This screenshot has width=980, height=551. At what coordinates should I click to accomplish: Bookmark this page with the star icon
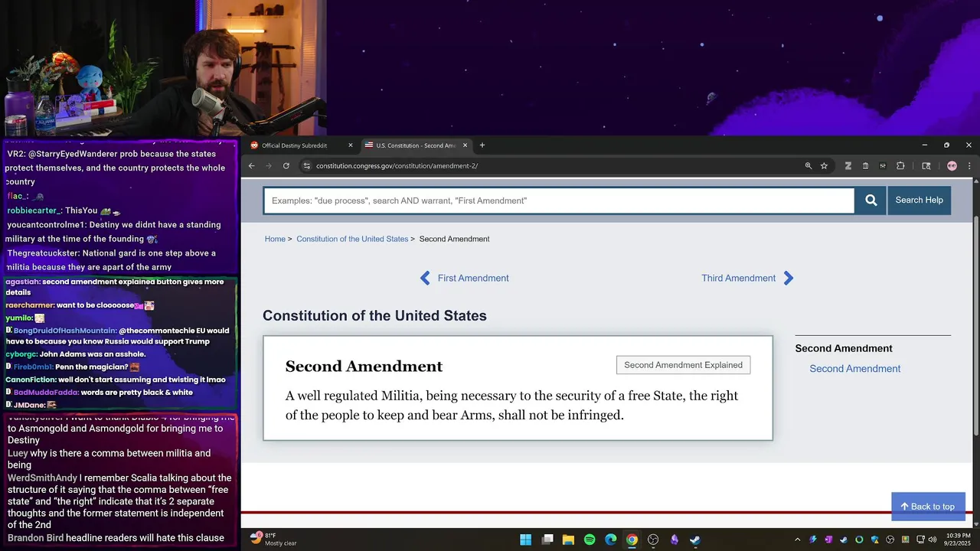825,166
